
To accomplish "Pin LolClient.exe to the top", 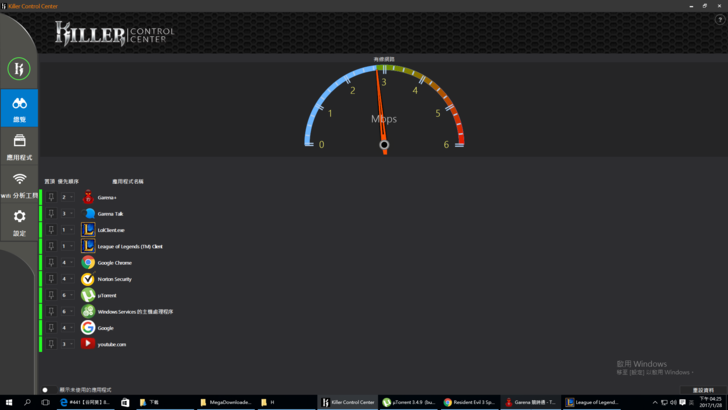I will [51, 230].
